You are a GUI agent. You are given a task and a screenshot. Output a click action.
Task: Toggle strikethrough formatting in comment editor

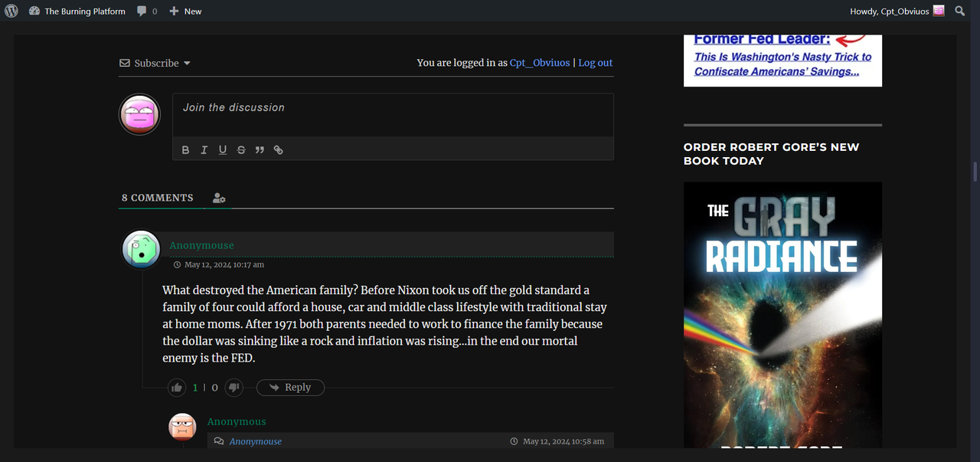(x=241, y=150)
